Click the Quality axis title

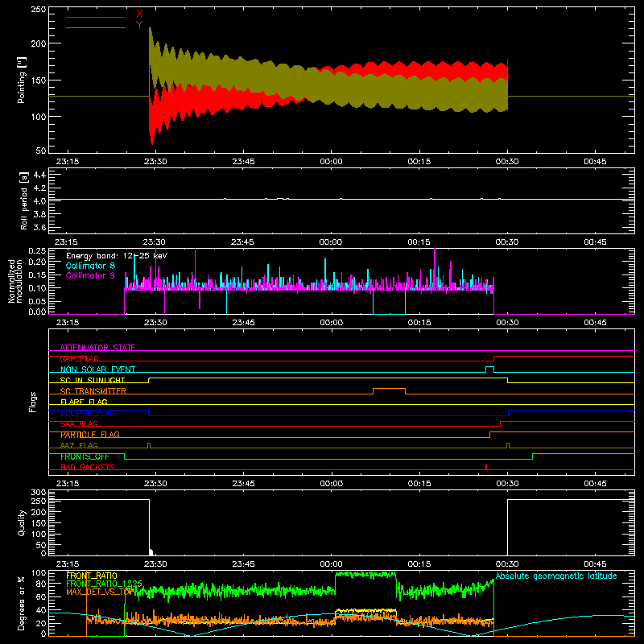[x=22, y=522]
